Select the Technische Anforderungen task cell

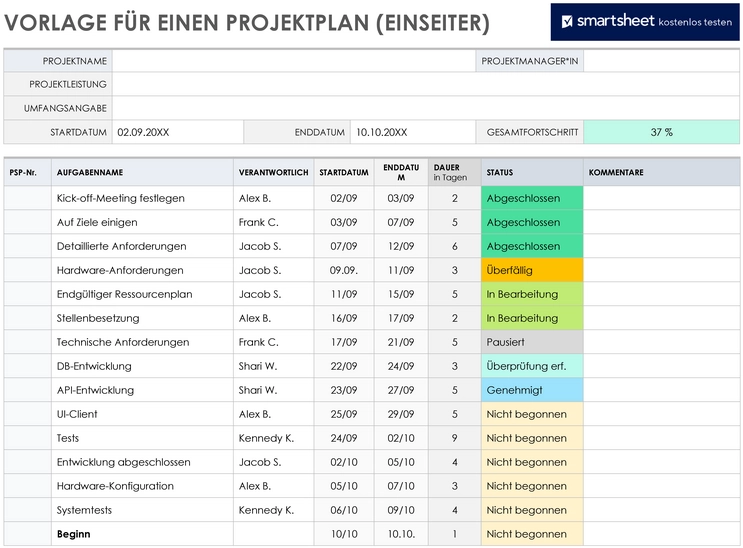142,342
